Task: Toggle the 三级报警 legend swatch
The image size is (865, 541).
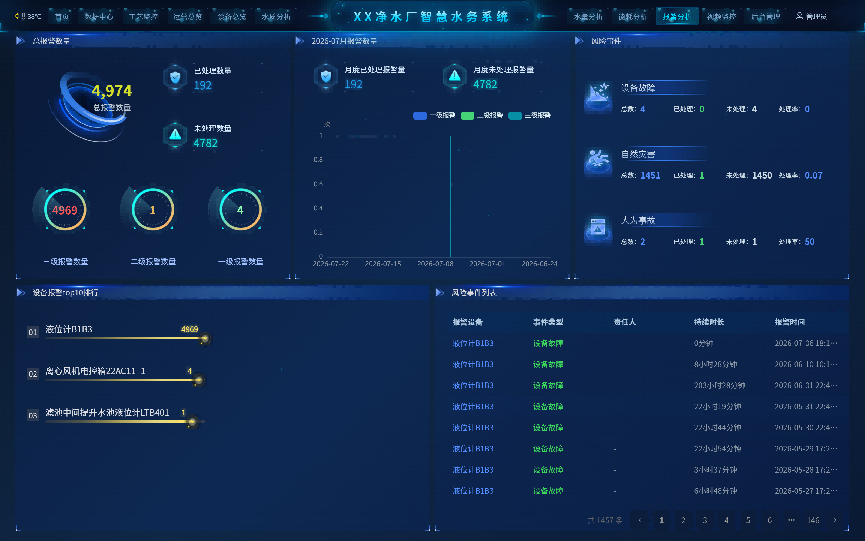Action: point(515,115)
